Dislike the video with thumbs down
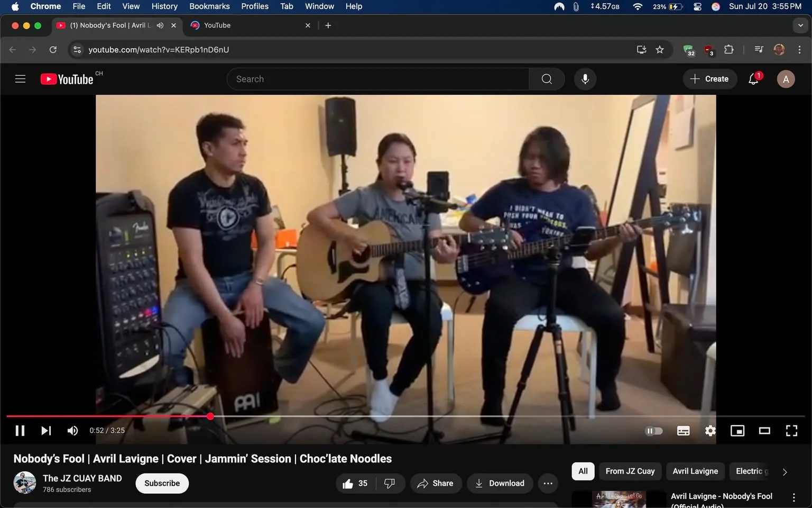Screen dimensions: 812x508 390,483
